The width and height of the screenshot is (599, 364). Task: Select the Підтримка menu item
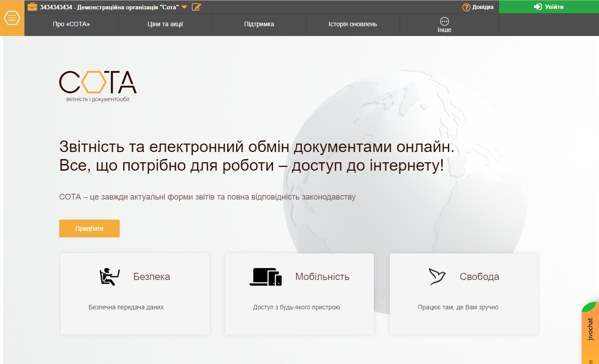click(x=259, y=24)
